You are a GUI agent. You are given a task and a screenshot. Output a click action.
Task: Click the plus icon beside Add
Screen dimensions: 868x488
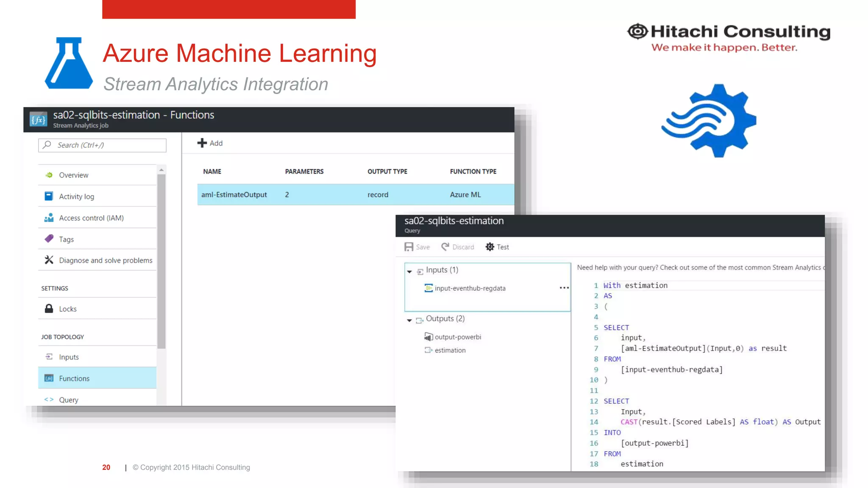202,143
